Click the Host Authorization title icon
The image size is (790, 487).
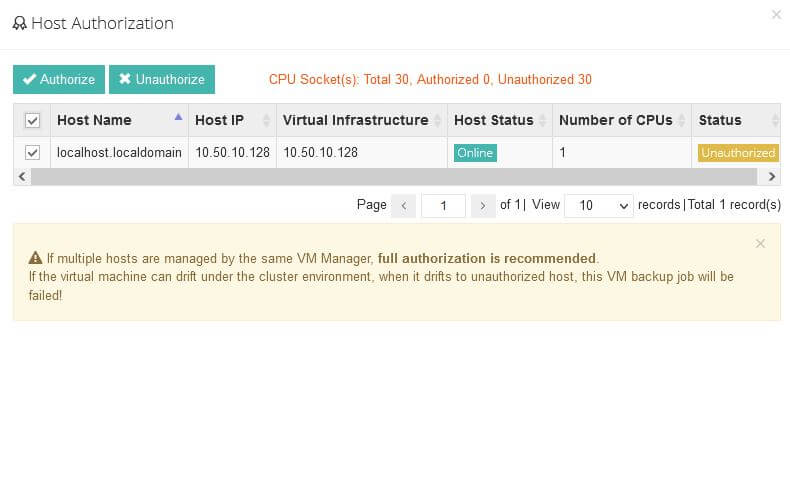pos(20,23)
